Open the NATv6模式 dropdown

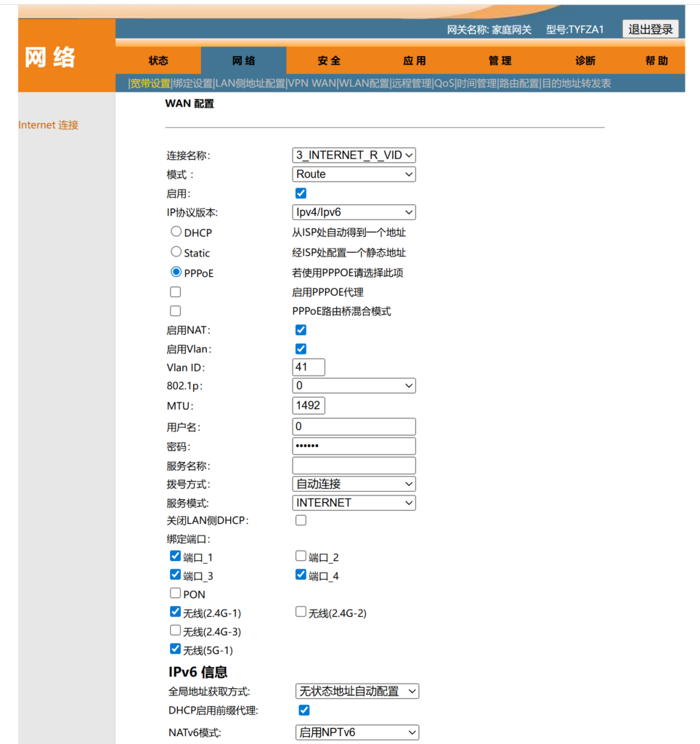357,732
